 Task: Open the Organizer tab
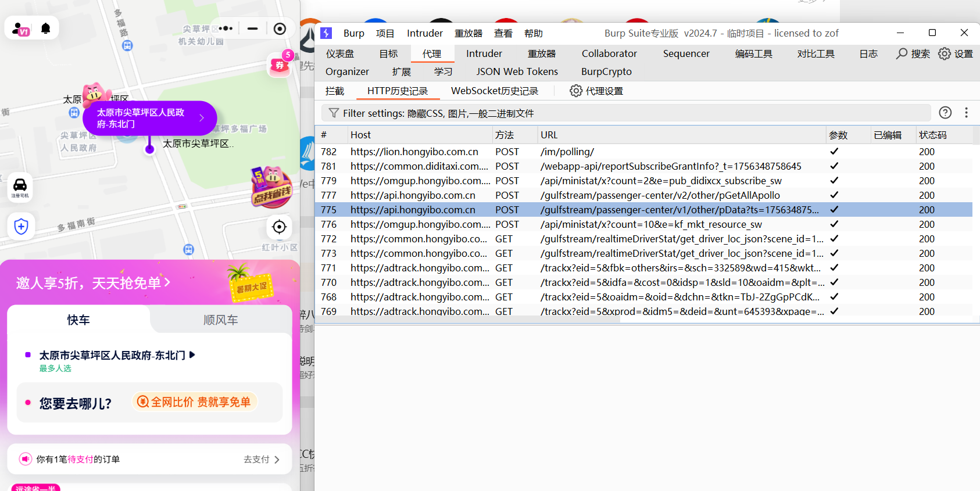click(347, 71)
